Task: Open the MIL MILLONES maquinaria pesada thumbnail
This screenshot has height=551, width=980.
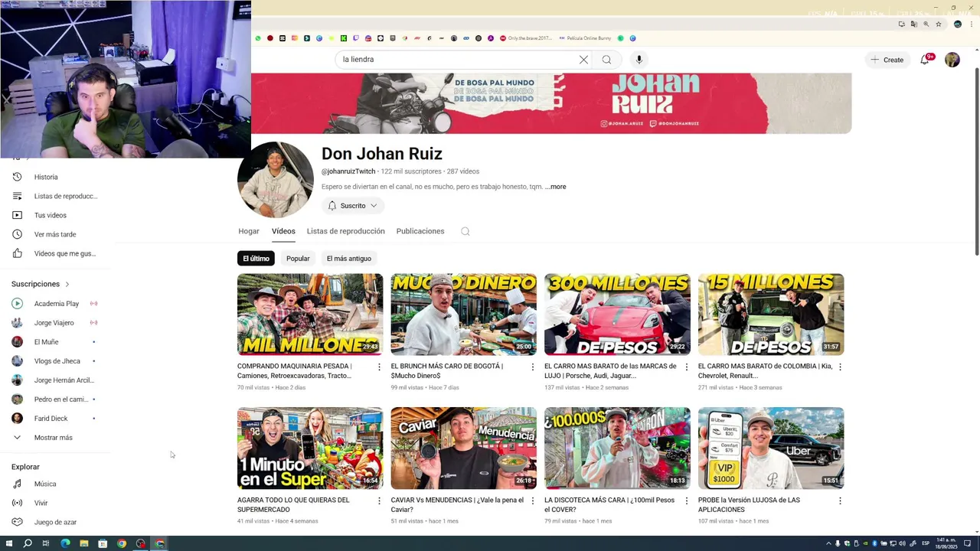Action: (310, 315)
